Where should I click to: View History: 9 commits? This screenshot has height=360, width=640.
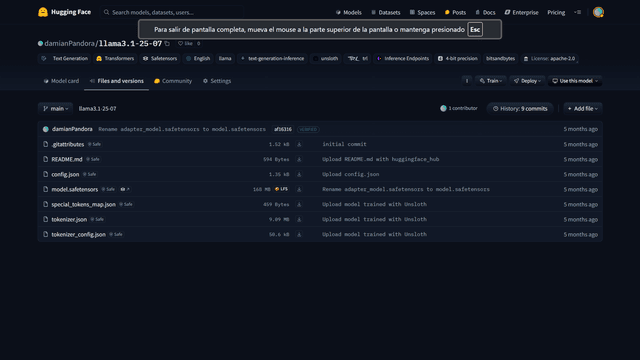[520, 109]
